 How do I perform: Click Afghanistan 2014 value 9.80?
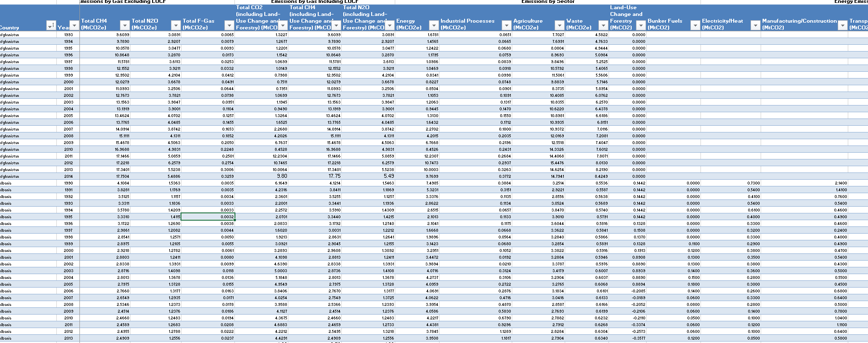pyautogui.click(x=261, y=176)
